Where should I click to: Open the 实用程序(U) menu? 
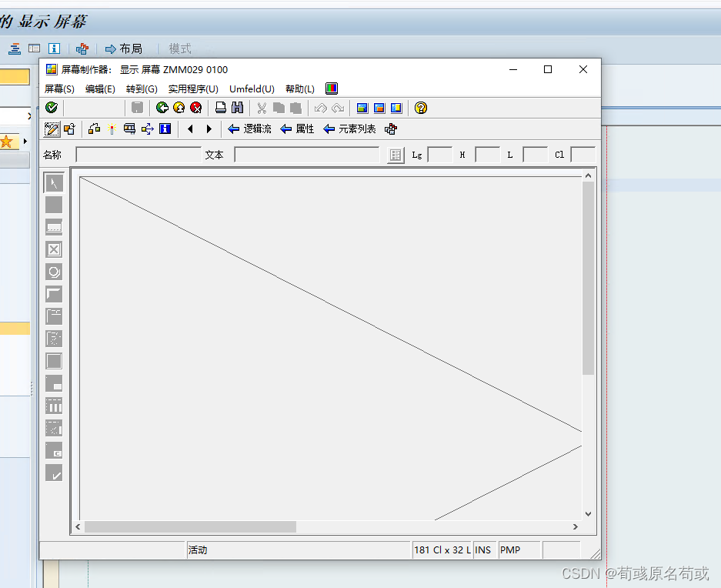(193, 89)
